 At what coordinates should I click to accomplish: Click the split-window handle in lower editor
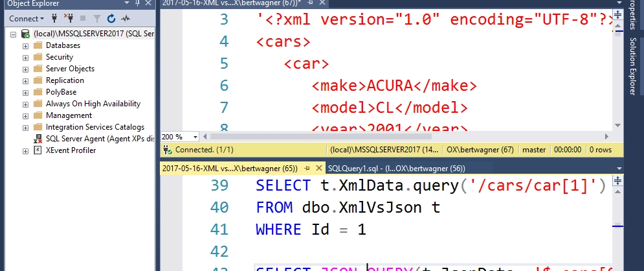tap(618, 180)
